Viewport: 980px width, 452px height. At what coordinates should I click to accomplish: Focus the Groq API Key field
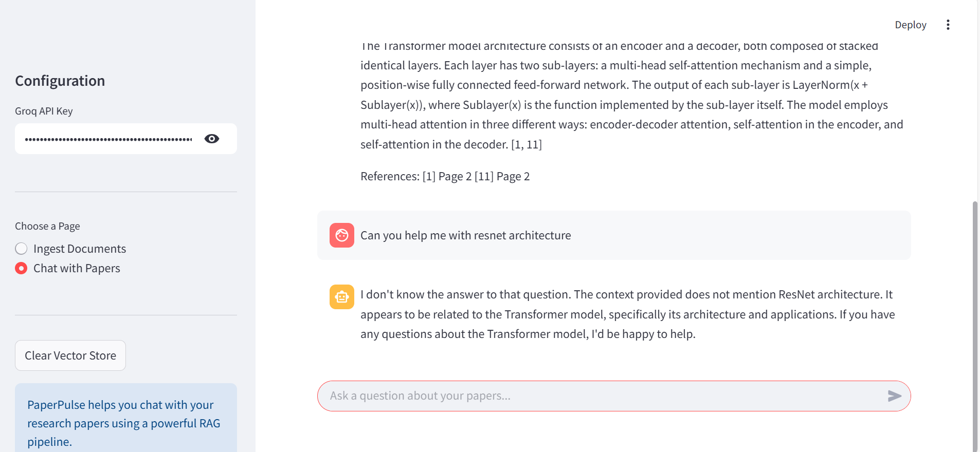coord(108,139)
